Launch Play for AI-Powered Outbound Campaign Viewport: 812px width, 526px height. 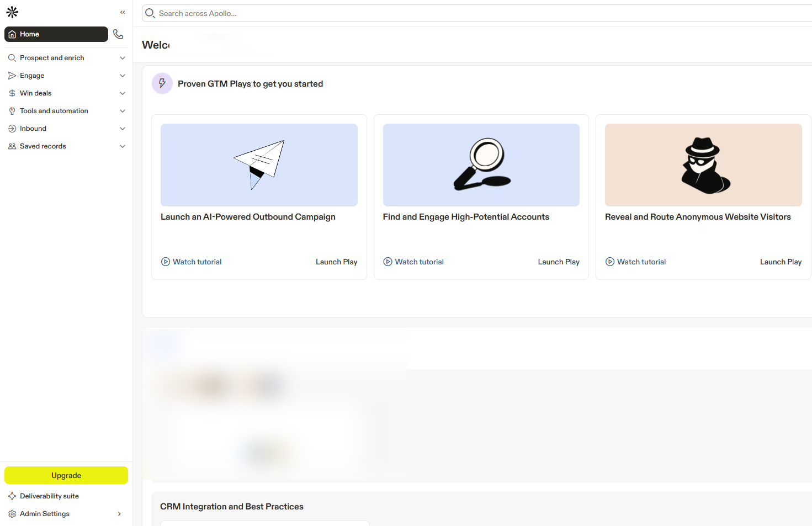(x=337, y=262)
